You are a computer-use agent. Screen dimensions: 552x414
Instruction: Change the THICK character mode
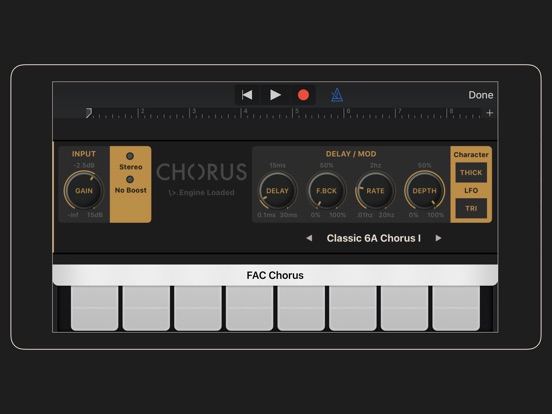pos(471,172)
